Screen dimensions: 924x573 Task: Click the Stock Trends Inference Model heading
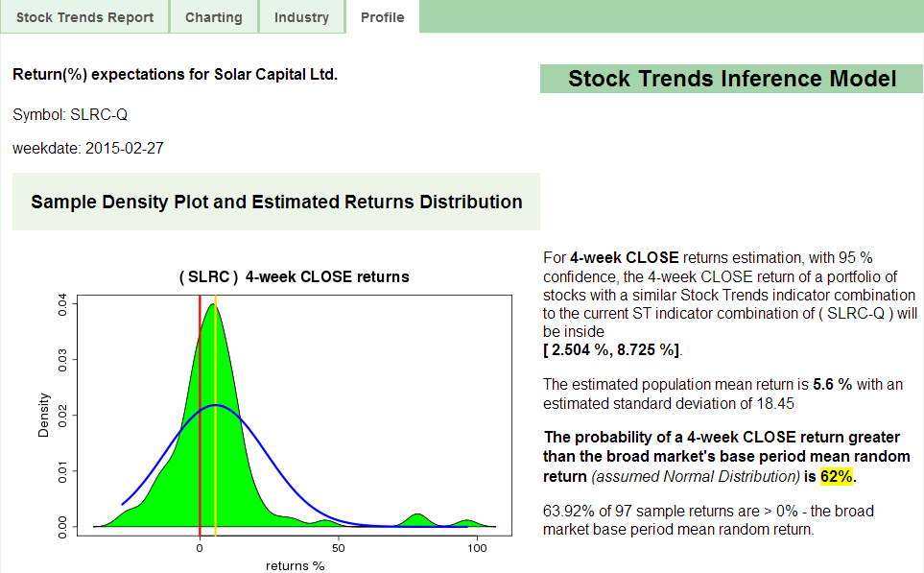[x=732, y=79]
